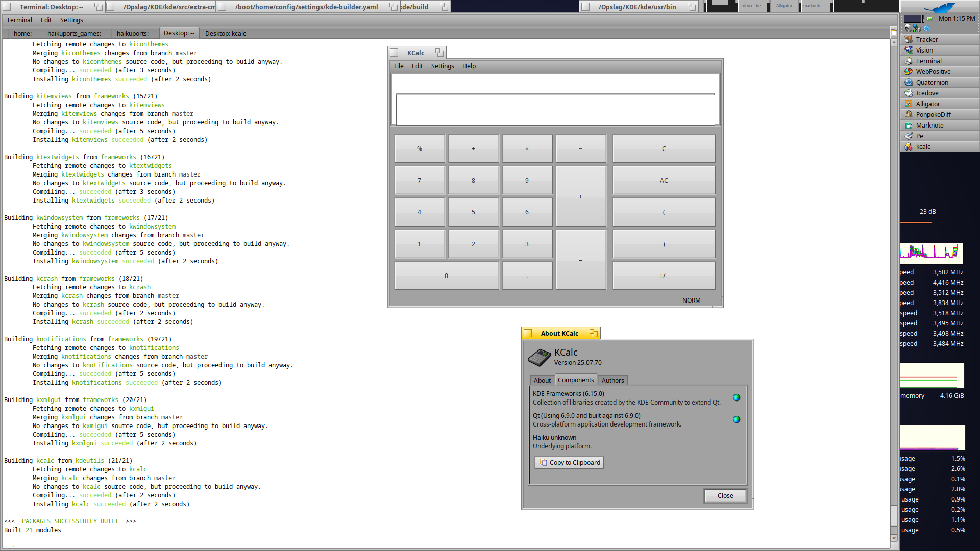This screenshot has width=980, height=551.
Task: Open Icedove from the Deskbar list
Action: coord(926,93)
